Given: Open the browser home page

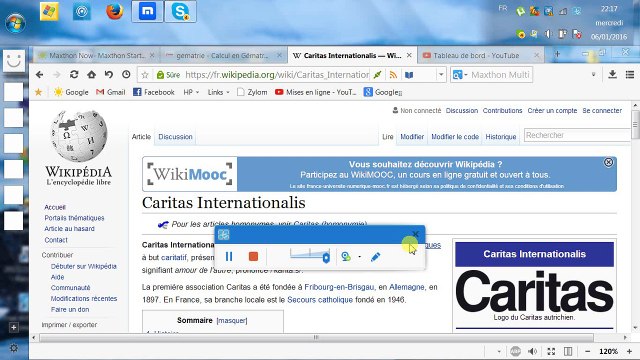Looking at the screenshot, I should 91,75.
